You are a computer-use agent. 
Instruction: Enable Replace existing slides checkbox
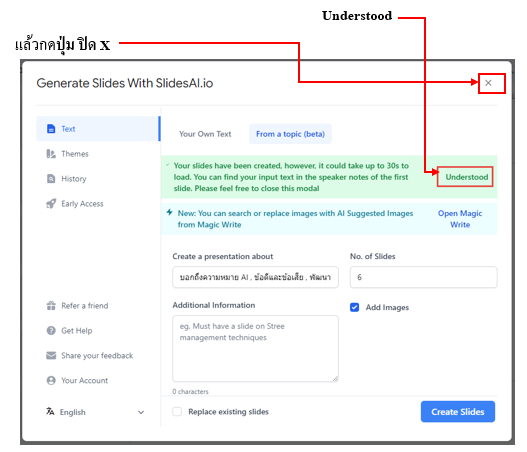tap(177, 412)
